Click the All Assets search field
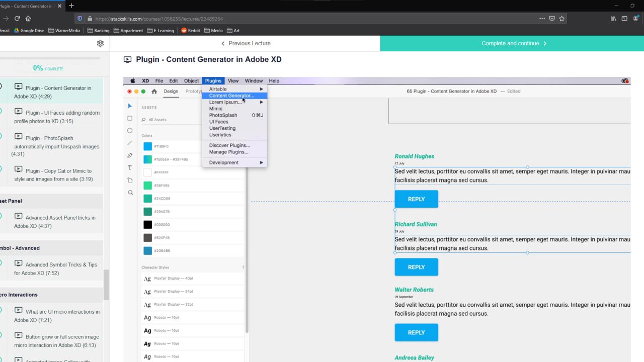 (193, 120)
